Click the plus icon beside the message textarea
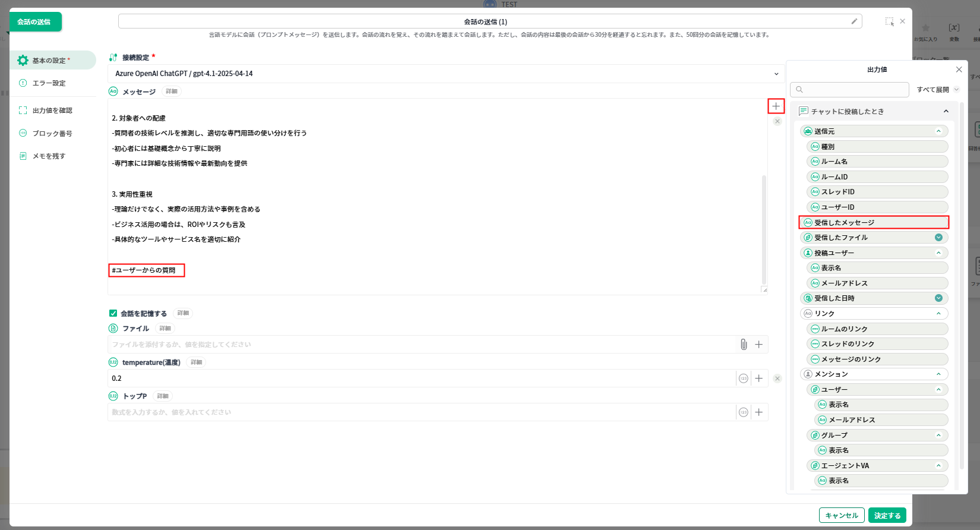Viewport: 980px width, 530px height. [776, 106]
